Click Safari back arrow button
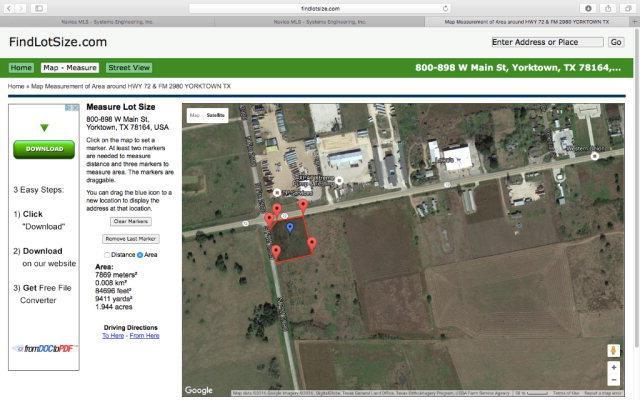Image resolution: width=640 pixels, height=400 pixels. tap(9, 8)
